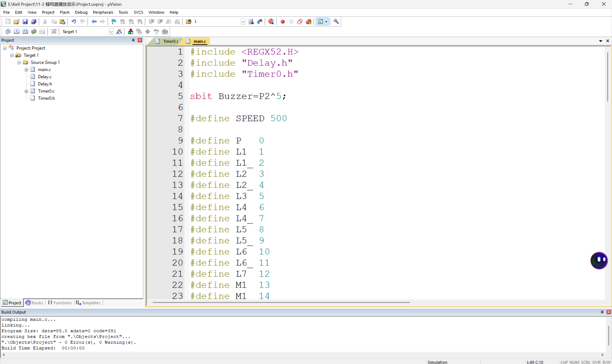The height and width of the screenshot is (364, 612).
Task: Start the debug session icon
Action: coord(271,21)
